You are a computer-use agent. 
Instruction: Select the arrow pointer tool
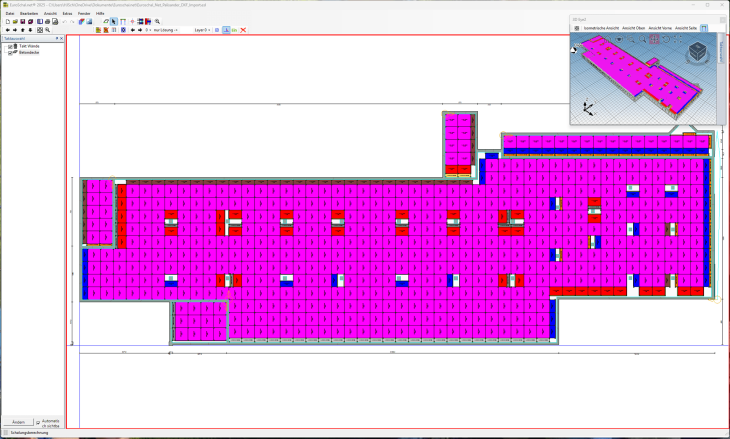[114, 21]
